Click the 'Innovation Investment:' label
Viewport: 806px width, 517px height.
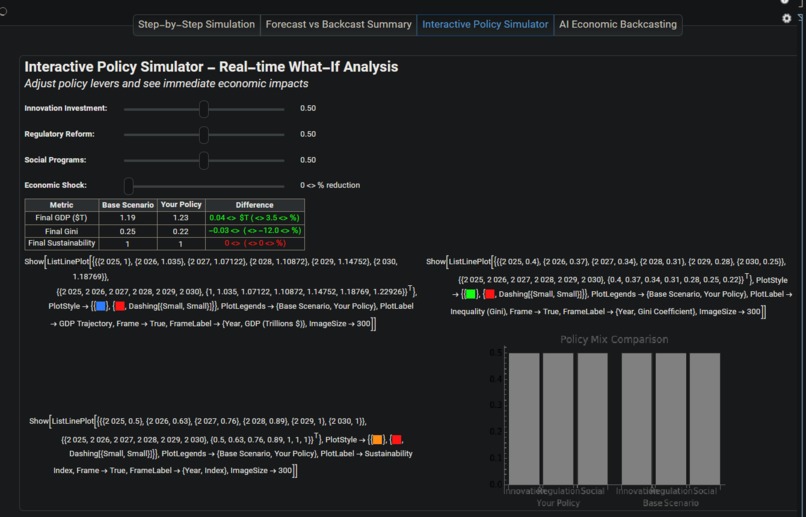coord(66,108)
